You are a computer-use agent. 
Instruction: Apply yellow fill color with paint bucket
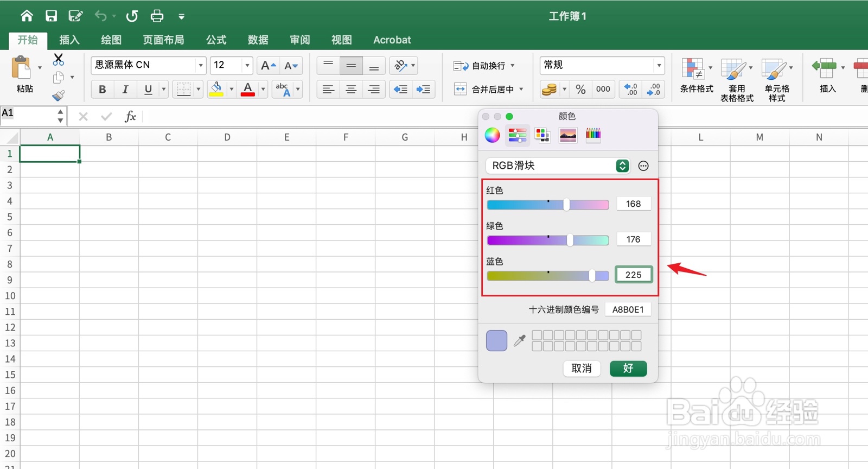pyautogui.click(x=216, y=89)
